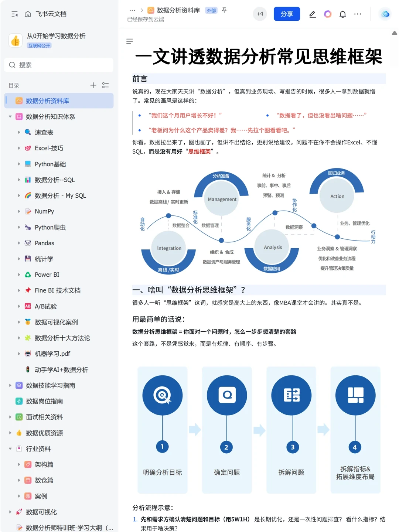The height and width of the screenshot is (532, 399).
Task: Click the 搜索 search field
Action: [x=59, y=65]
